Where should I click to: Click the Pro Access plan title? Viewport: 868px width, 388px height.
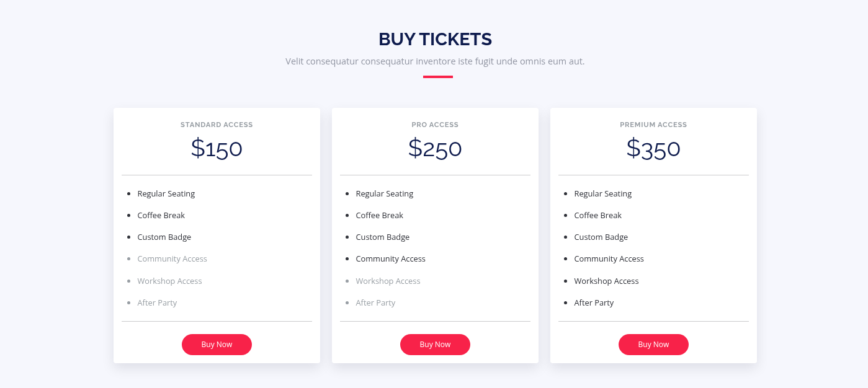tap(435, 125)
